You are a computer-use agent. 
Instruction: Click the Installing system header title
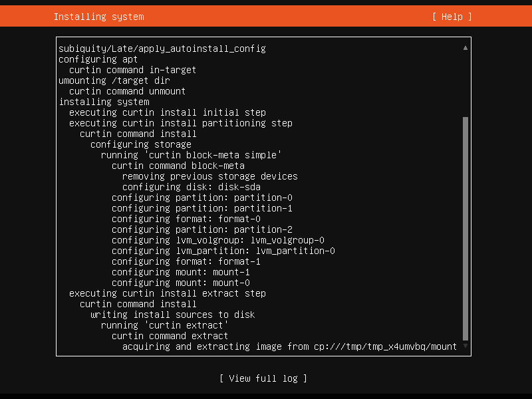pos(98,17)
